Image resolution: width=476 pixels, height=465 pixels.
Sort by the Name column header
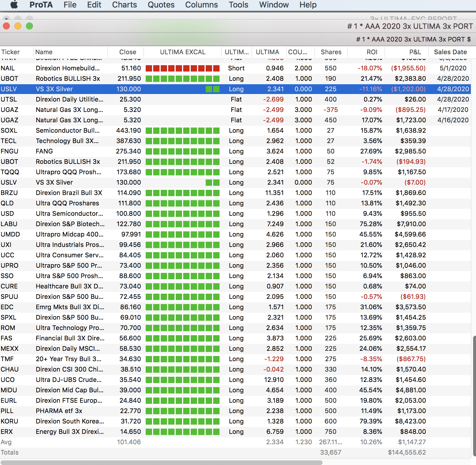click(71, 52)
